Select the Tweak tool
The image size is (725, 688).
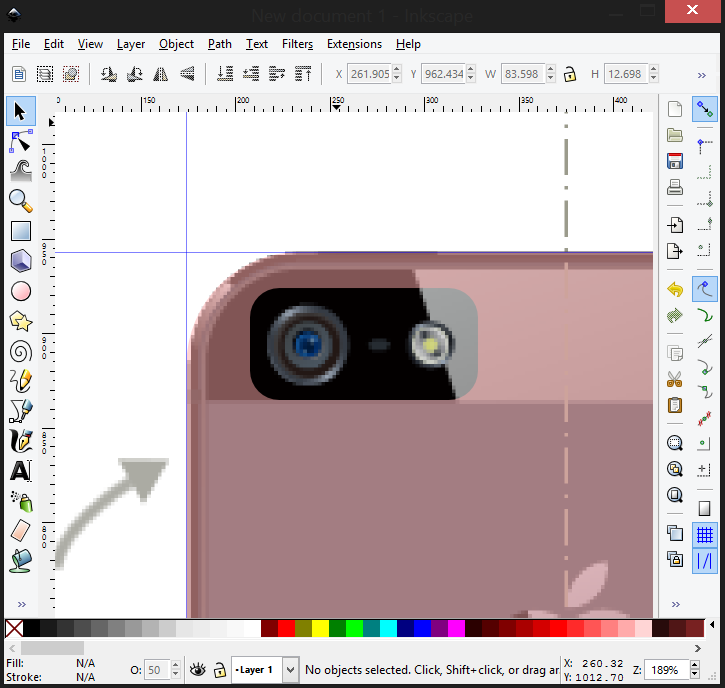pyautogui.click(x=20, y=171)
